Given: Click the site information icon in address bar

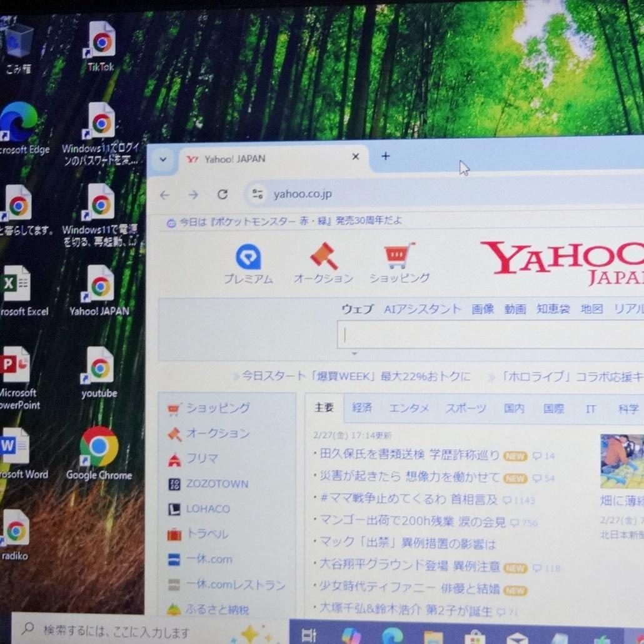Looking at the screenshot, I should pos(258,194).
